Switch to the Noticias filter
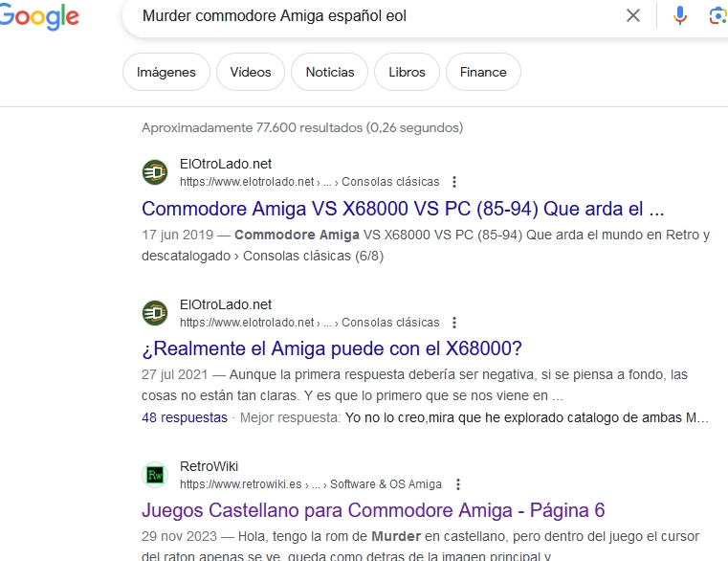The width and height of the screenshot is (728, 561). pos(330,72)
